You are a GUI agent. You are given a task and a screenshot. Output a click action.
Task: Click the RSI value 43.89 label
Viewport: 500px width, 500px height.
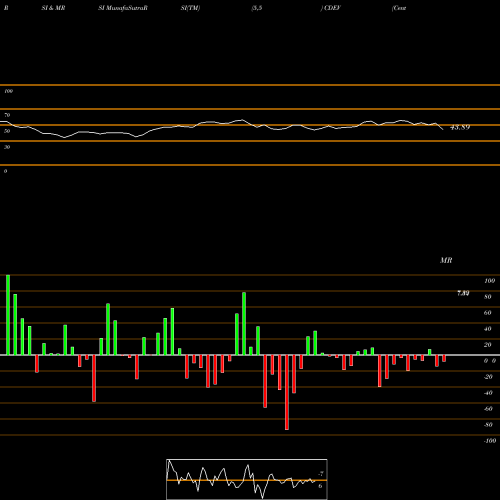click(x=460, y=127)
